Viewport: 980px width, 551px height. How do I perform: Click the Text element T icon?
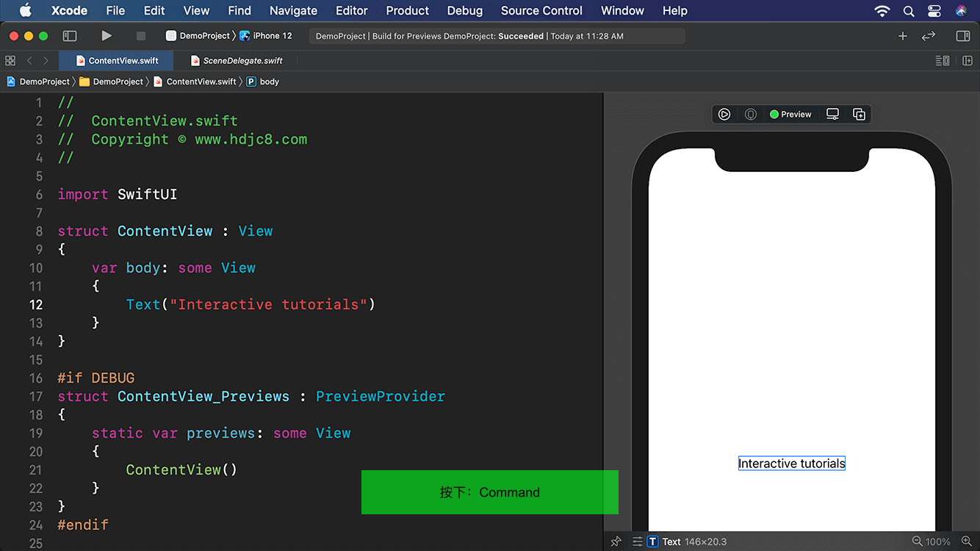click(x=652, y=541)
